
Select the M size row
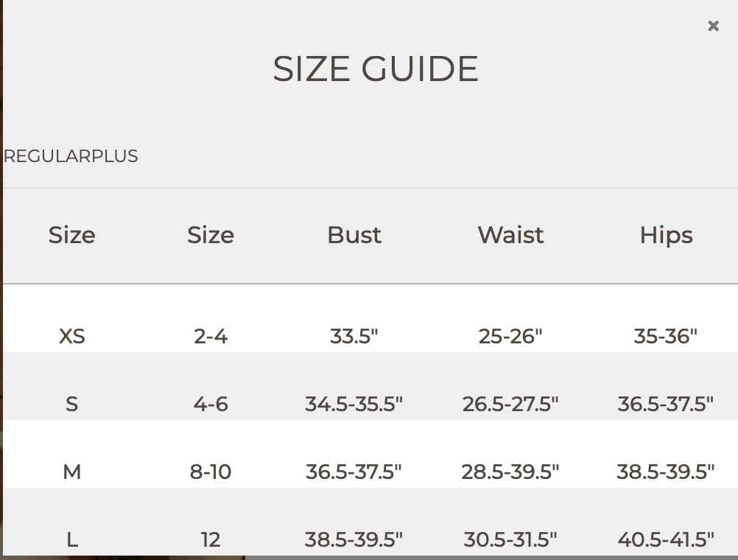tap(71, 471)
